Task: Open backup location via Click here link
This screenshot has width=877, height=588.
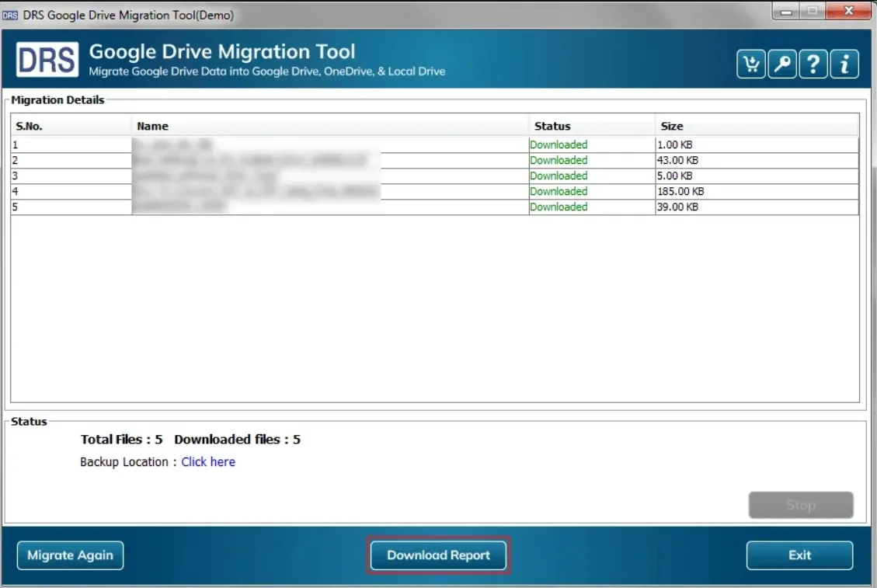Action: point(208,462)
